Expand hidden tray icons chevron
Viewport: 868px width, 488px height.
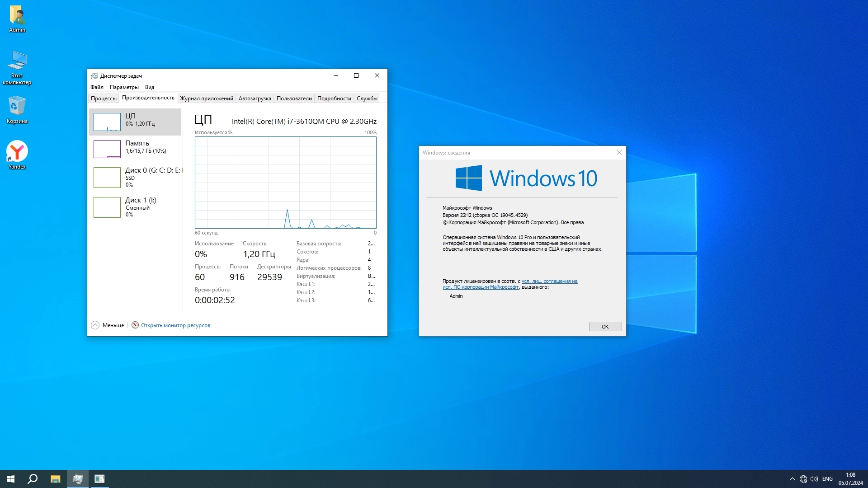click(792, 479)
